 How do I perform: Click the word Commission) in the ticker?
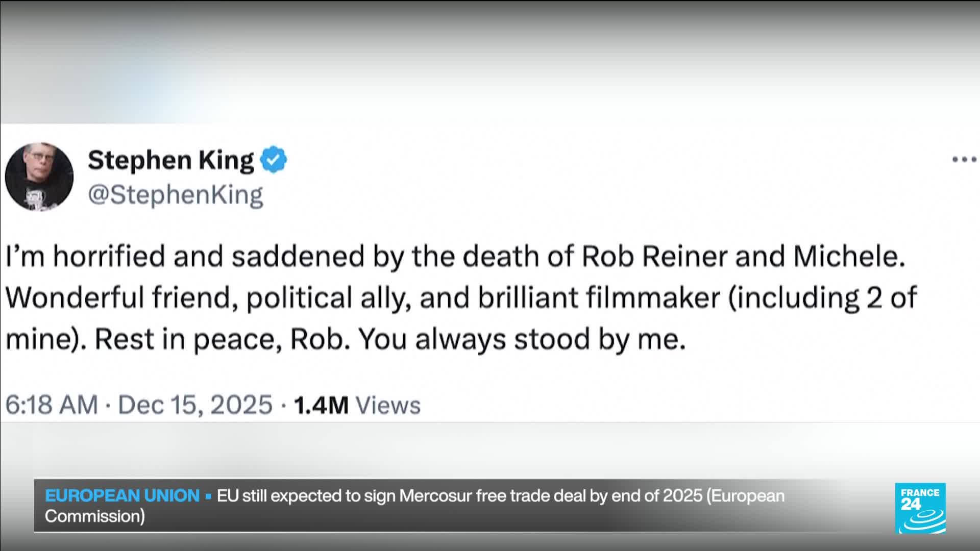pos(95,516)
